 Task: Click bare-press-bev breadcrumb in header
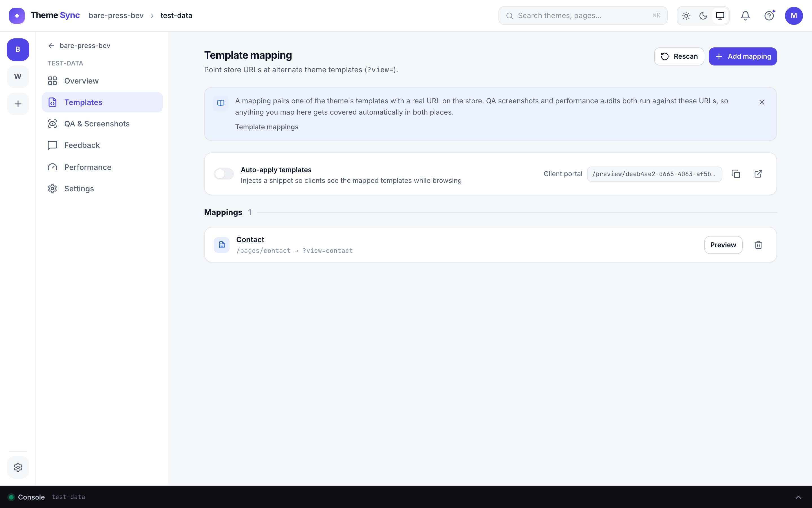(x=116, y=16)
